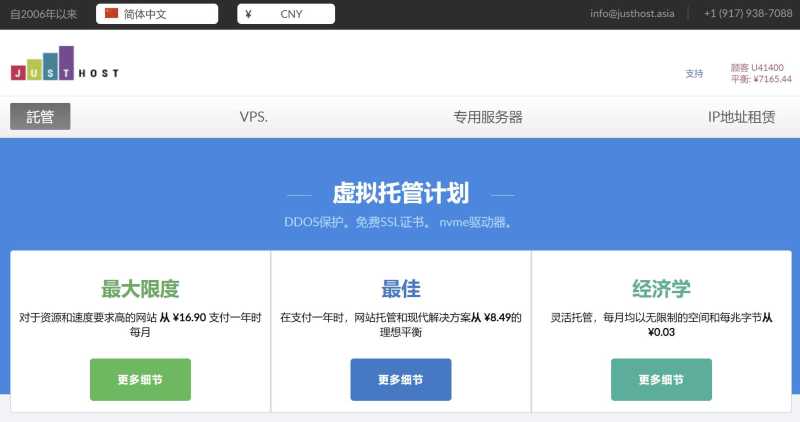This screenshot has height=422, width=800.
Task: Go to the IP地址租赁 menu item
Action: 741,117
